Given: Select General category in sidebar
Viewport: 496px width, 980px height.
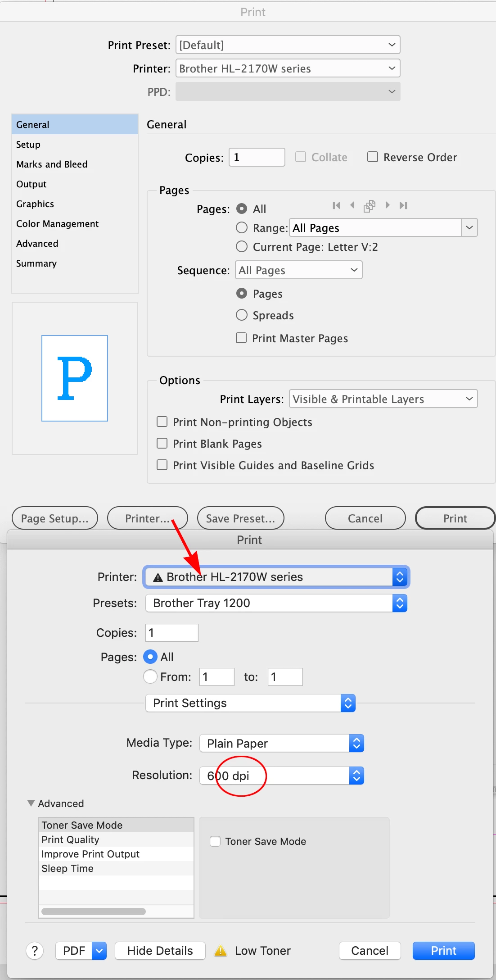Looking at the screenshot, I should click(x=75, y=124).
